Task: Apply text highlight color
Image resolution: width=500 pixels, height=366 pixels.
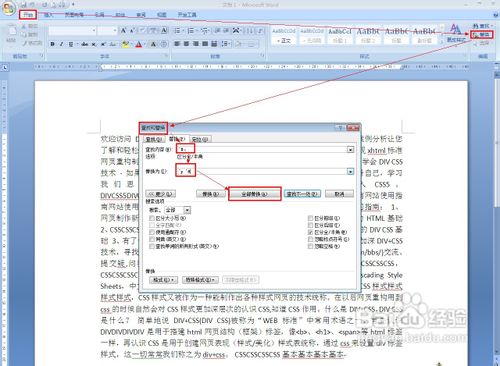Action: (126, 44)
